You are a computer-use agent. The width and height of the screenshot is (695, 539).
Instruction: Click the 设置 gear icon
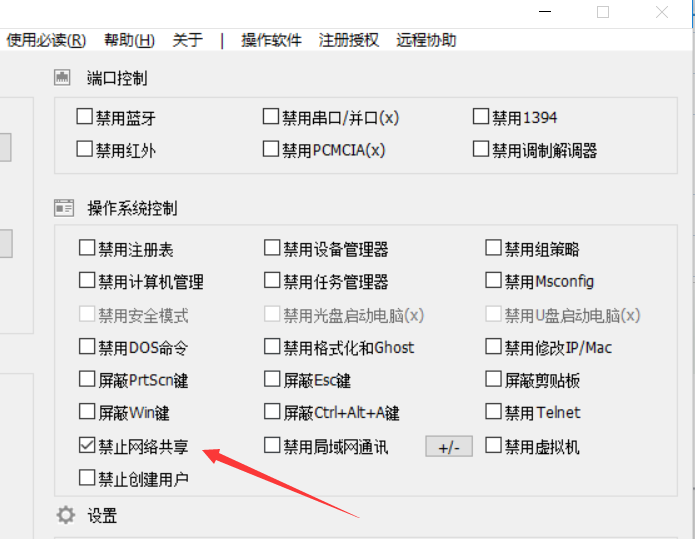(x=66, y=515)
